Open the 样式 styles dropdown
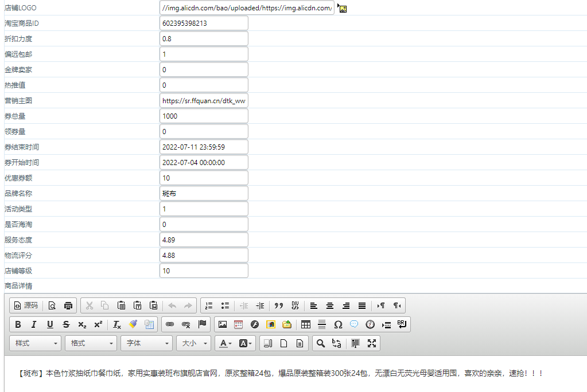 [x=36, y=343]
